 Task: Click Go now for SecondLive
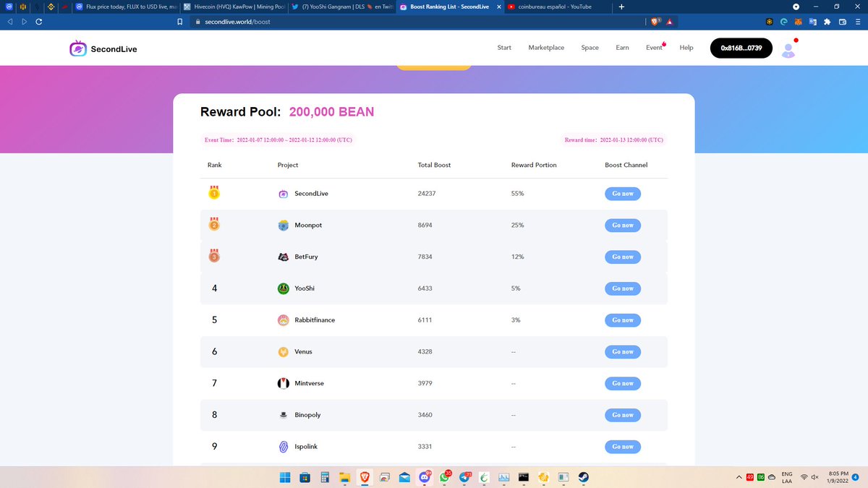point(623,194)
